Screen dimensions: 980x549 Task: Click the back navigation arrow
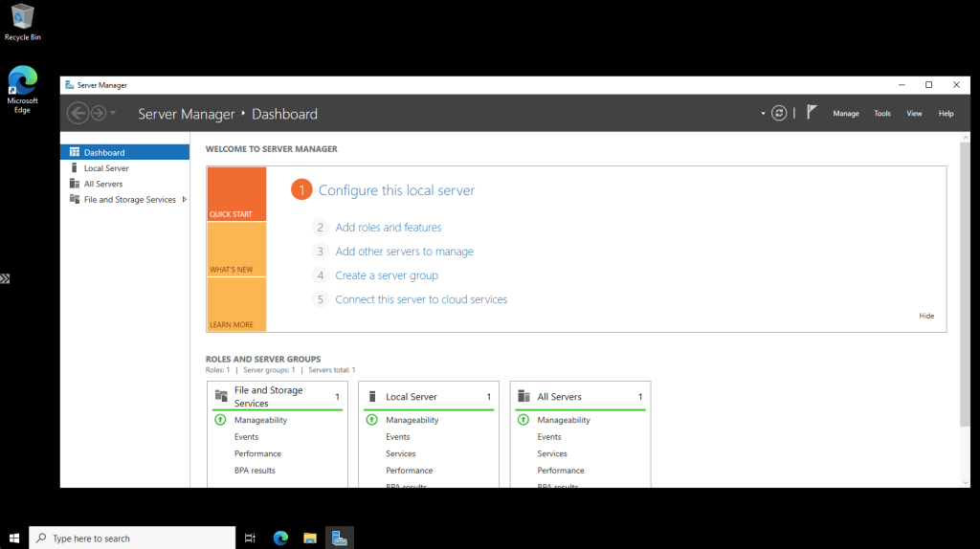(78, 113)
